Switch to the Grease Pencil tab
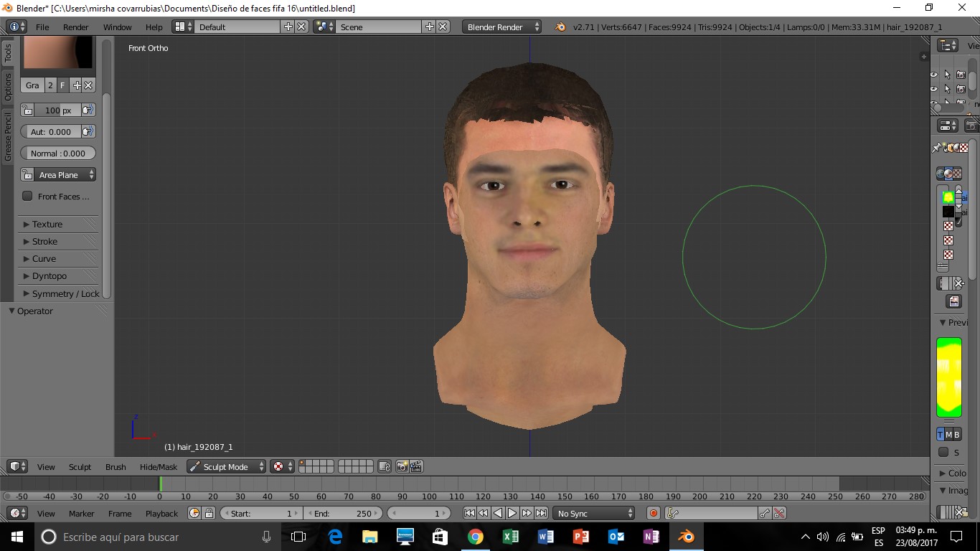The height and width of the screenshot is (551, 980). [x=8, y=136]
